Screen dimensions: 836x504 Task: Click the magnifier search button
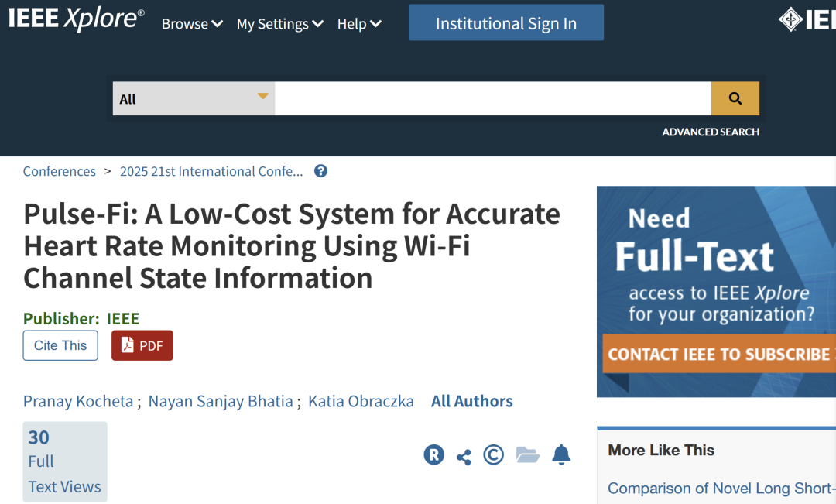735,98
